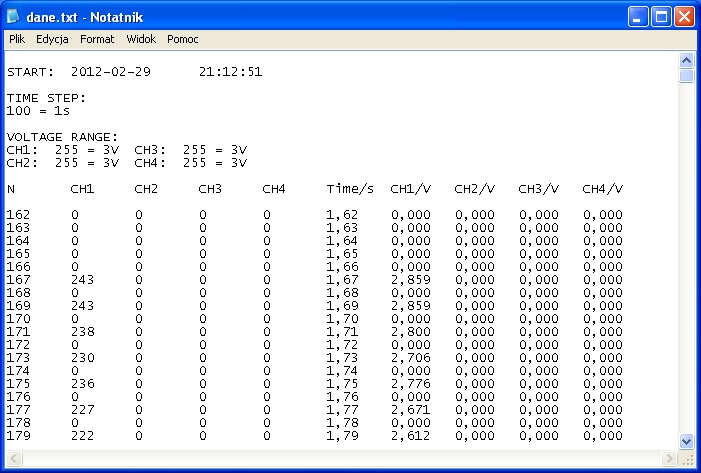The width and height of the screenshot is (701, 473).
Task: Click the TIME STEP: heading
Action: tap(46, 98)
